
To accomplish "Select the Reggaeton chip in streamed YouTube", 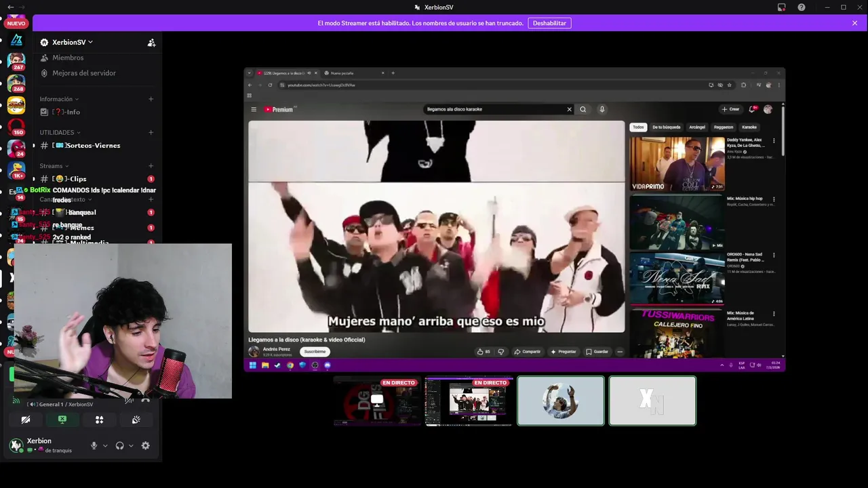I will coord(724,127).
